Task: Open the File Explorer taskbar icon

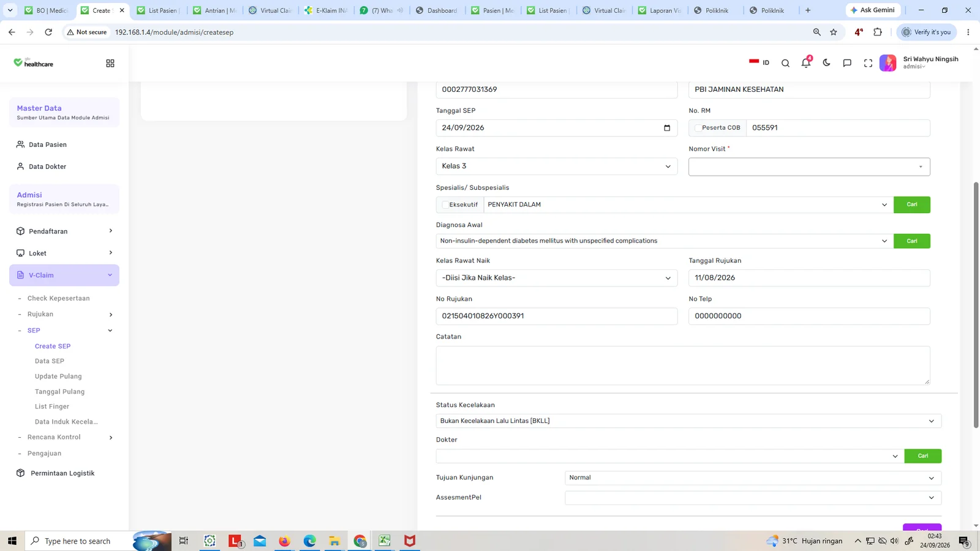Action: [x=334, y=541]
